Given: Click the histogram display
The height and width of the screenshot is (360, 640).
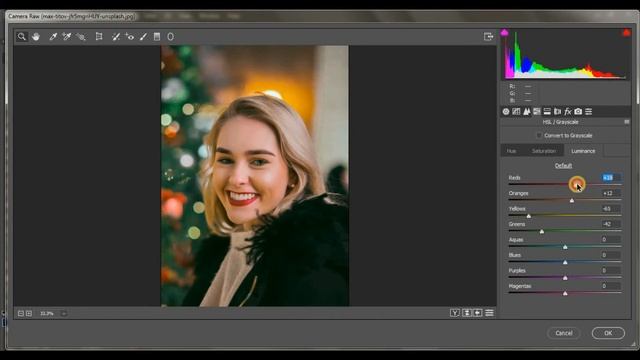Looking at the screenshot, I should click(565, 54).
